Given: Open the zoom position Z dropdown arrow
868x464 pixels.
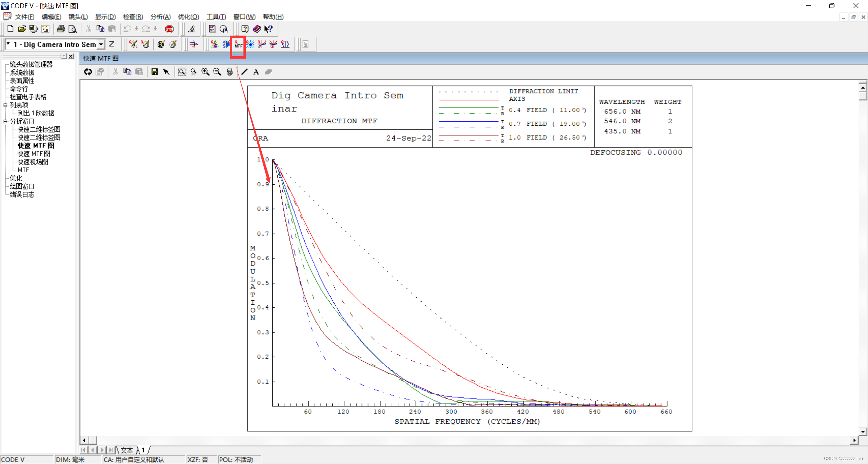Looking at the screenshot, I should coord(101,44).
